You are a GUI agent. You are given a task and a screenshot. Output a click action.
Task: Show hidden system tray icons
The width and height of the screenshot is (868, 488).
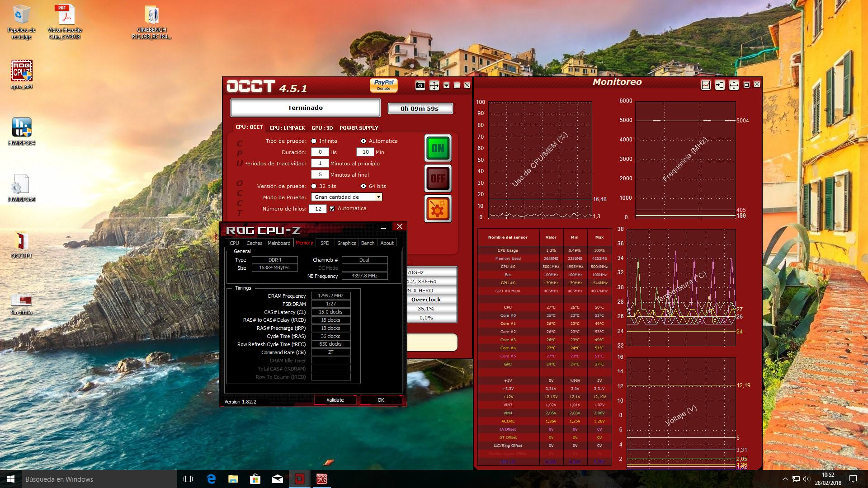pyautogui.click(x=785, y=479)
